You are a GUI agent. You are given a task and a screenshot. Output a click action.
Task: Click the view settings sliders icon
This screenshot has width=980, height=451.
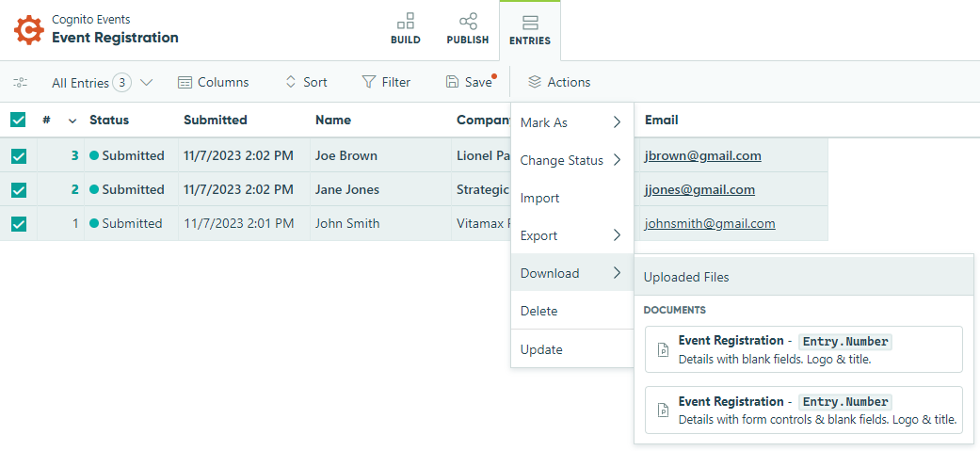pyautogui.click(x=20, y=83)
